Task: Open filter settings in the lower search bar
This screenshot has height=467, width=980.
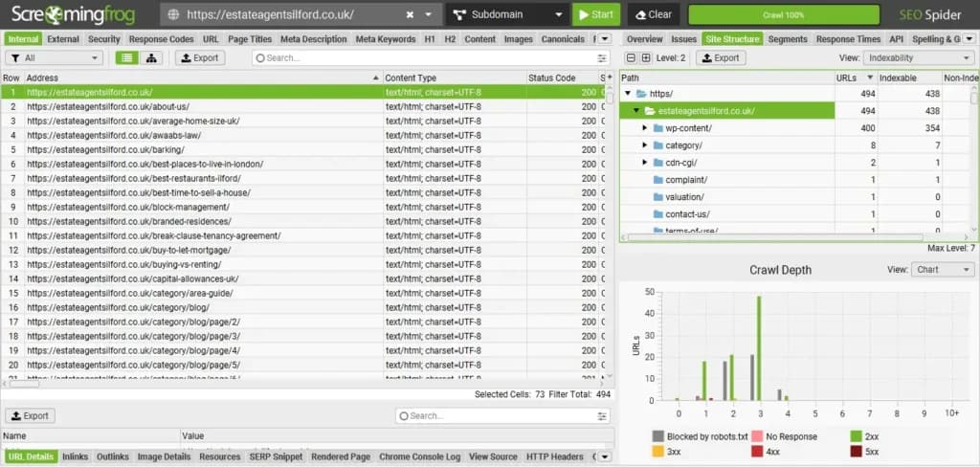Action: coord(602,415)
